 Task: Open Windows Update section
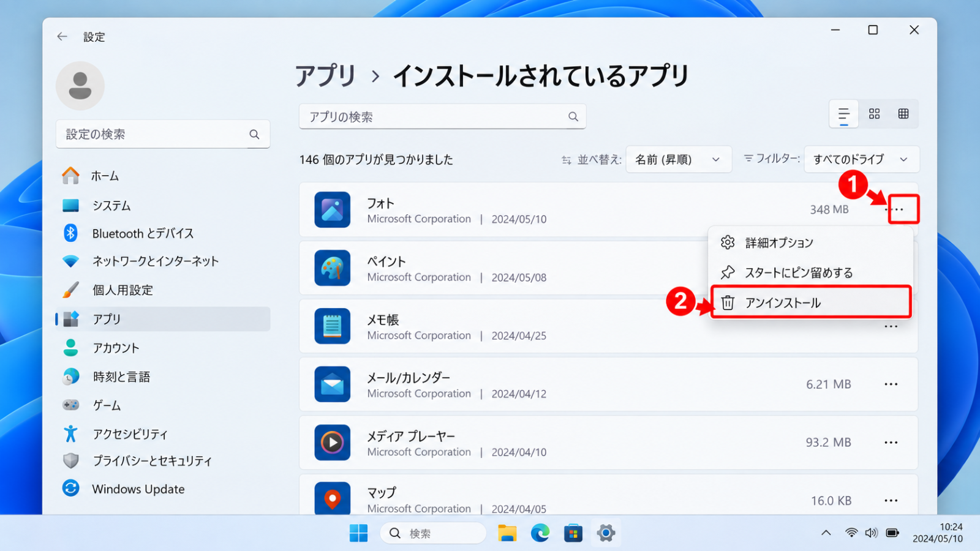[x=163, y=489]
